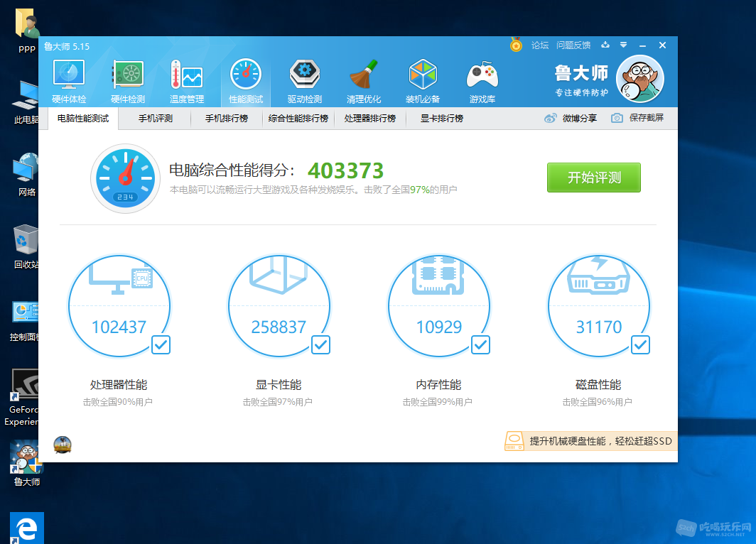
Task: Click 击败全国90%用户 text
Action: pyautogui.click(x=118, y=402)
